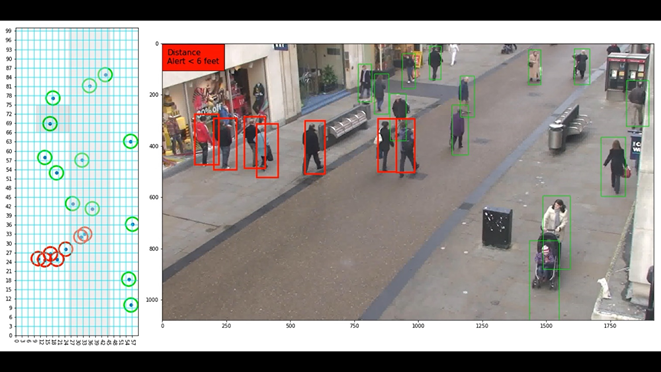Select the green circle on the gray square

coord(50,124)
